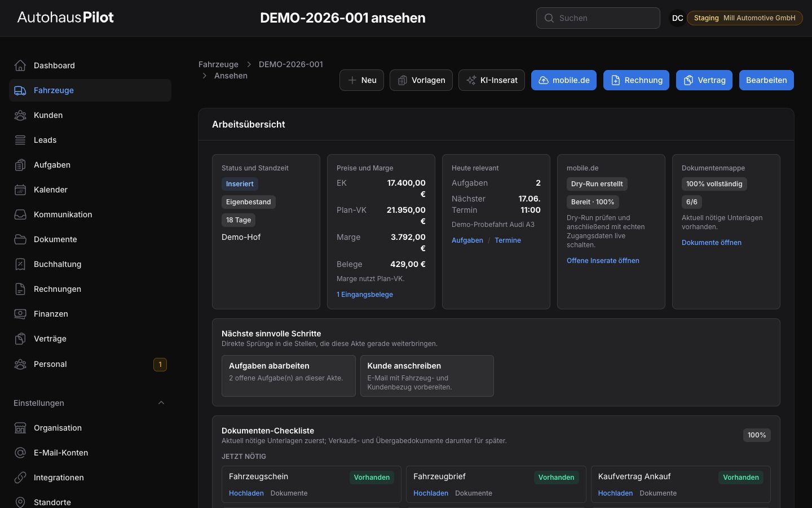Screen dimensions: 812x508
Task: Click the 18 Tage standzeit badge
Action: pyautogui.click(x=239, y=220)
